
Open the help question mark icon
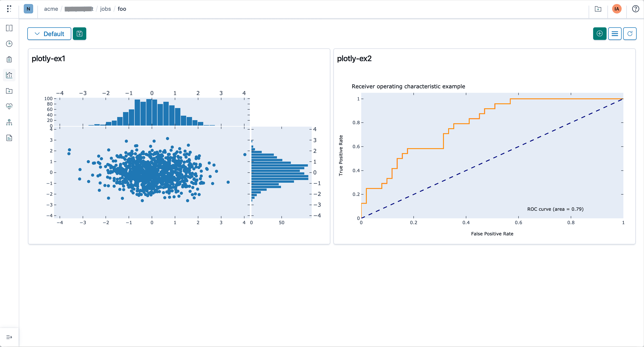click(635, 9)
